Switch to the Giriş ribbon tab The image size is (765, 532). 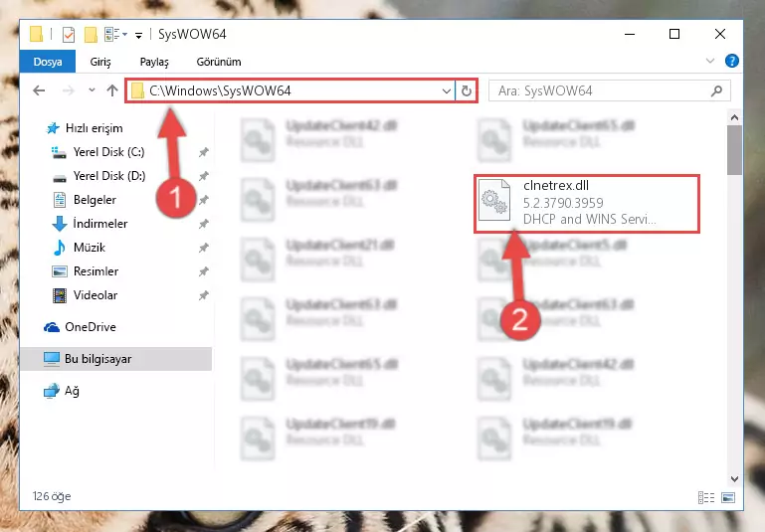tap(100, 62)
